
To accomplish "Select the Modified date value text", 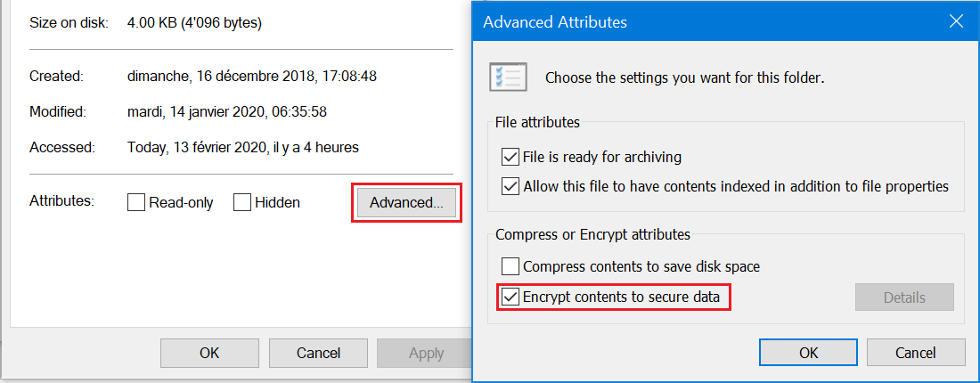I will tap(227, 112).
